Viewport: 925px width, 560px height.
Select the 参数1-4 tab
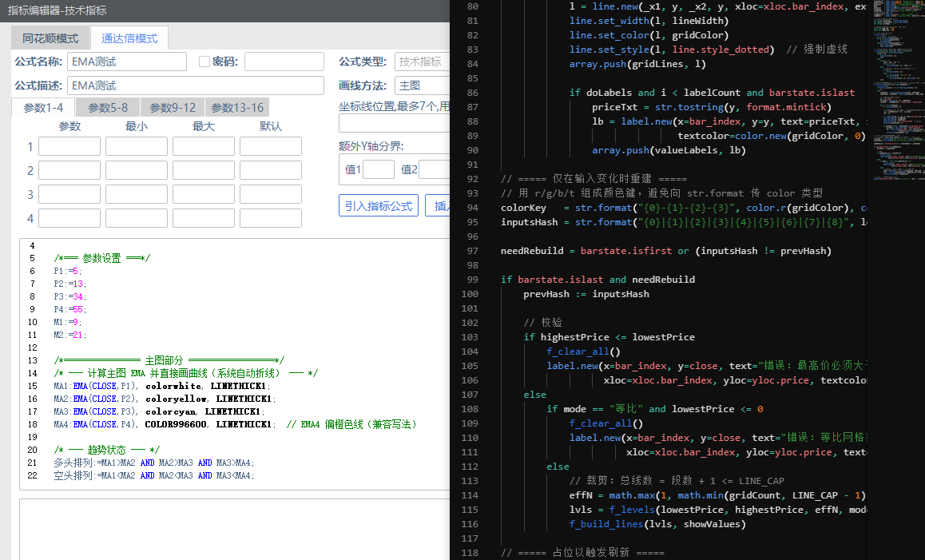click(x=43, y=108)
